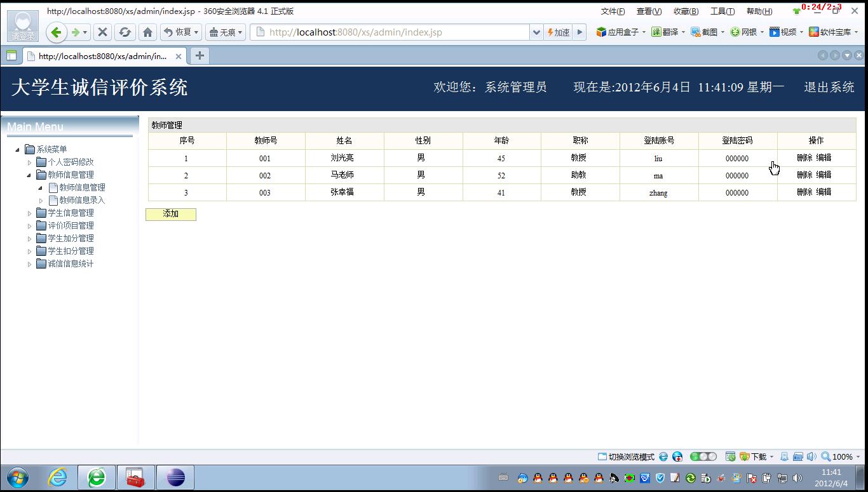
Task: Select 学生信息管理 in the menu tree
Action: (71, 213)
